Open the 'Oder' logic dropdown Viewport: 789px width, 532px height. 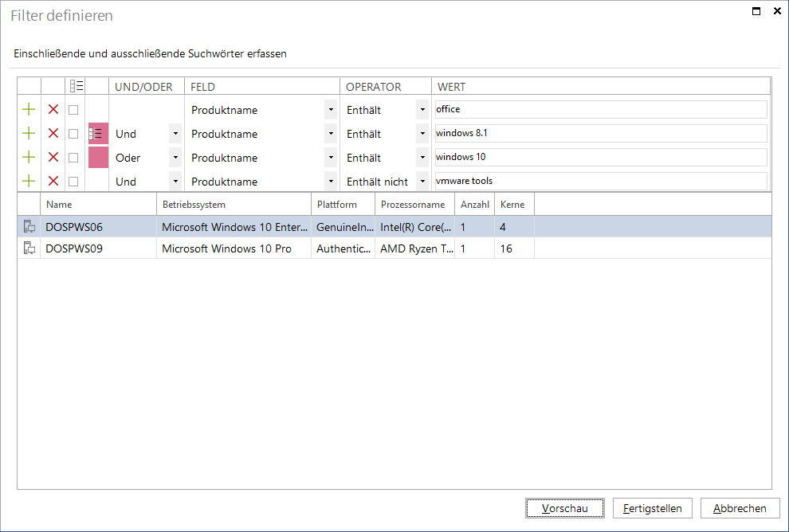pos(175,158)
